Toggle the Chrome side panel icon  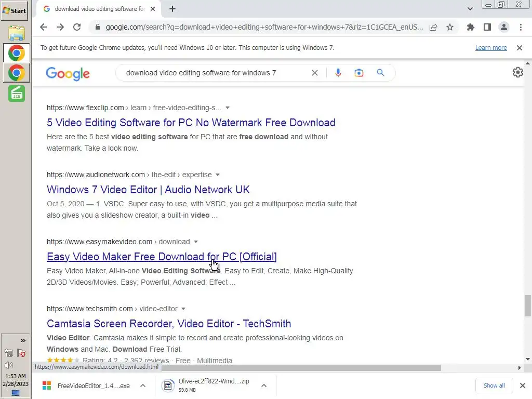point(487,27)
